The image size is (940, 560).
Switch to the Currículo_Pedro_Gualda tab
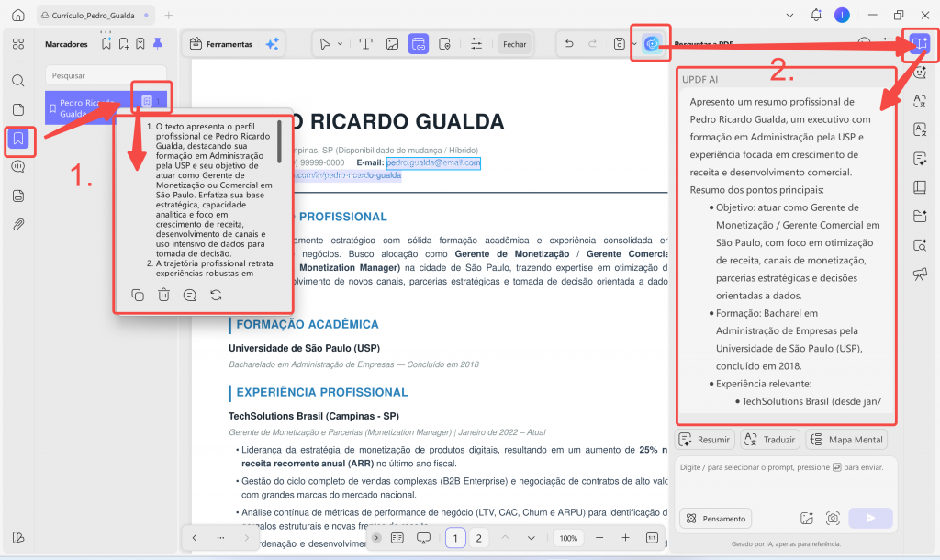[x=95, y=15]
